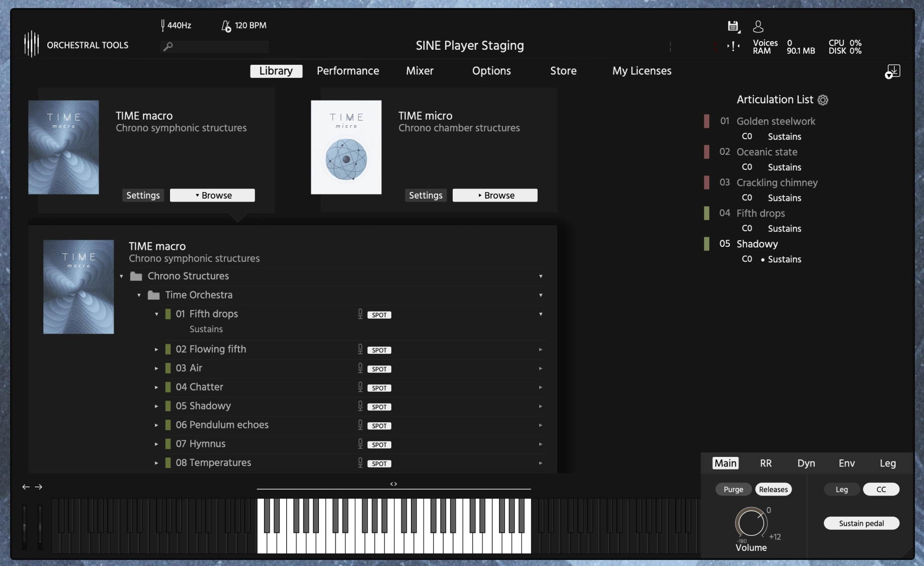Open TIME macro Settings button
The height and width of the screenshot is (566, 924).
143,196
